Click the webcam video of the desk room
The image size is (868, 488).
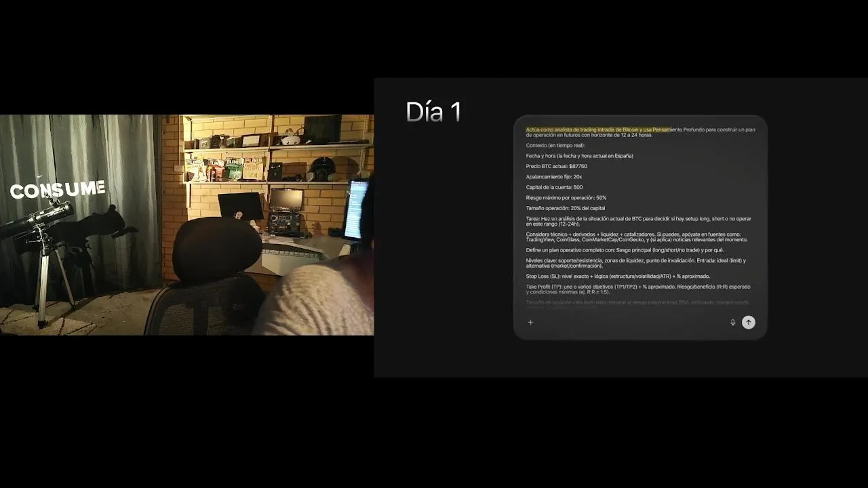coord(186,225)
